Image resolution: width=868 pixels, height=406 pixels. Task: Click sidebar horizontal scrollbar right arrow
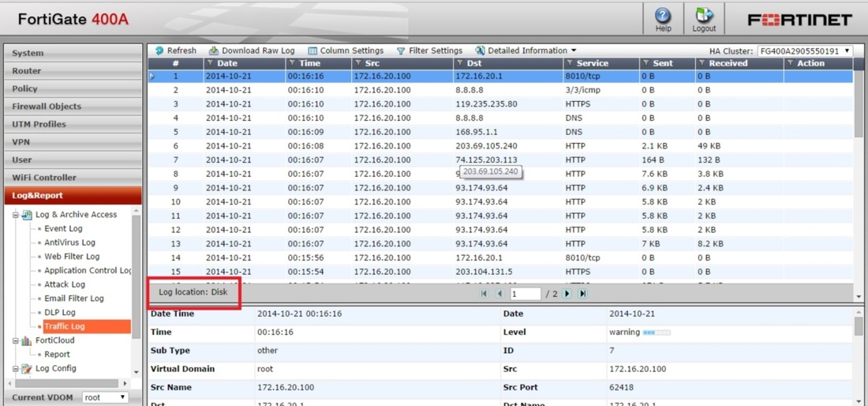(x=125, y=383)
